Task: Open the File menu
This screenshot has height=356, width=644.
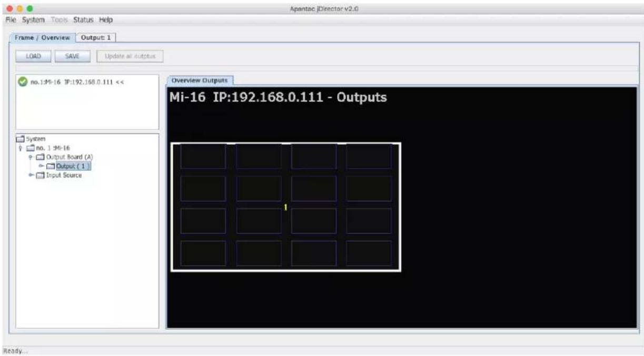Action: coord(11,20)
